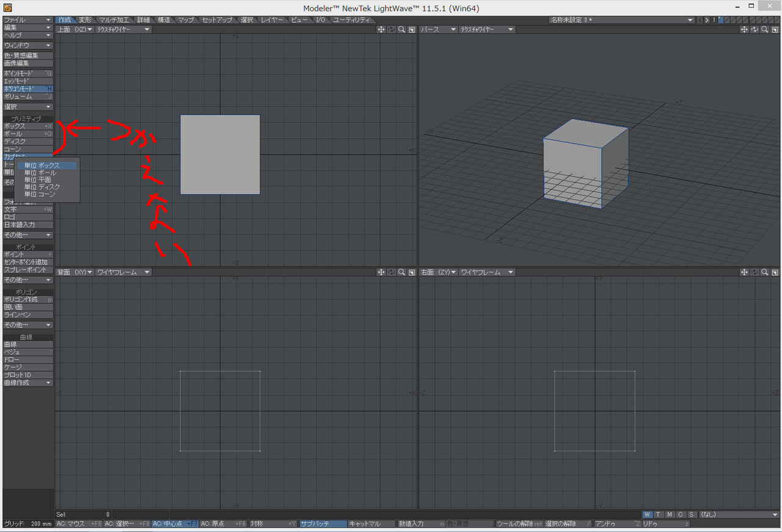Select the W weight map button
This screenshot has width=782, height=532.
point(648,515)
